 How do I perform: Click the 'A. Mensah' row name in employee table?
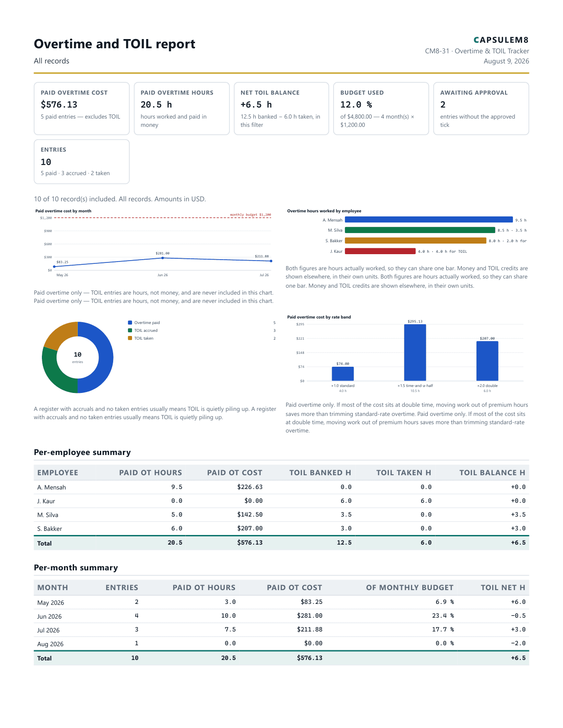click(52, 487)
